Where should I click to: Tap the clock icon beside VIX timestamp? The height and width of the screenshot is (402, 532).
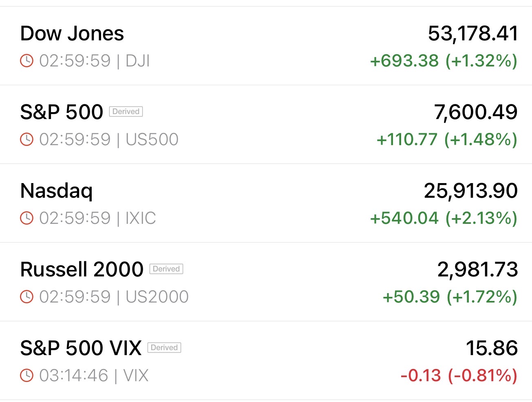(x=26, y=376)
